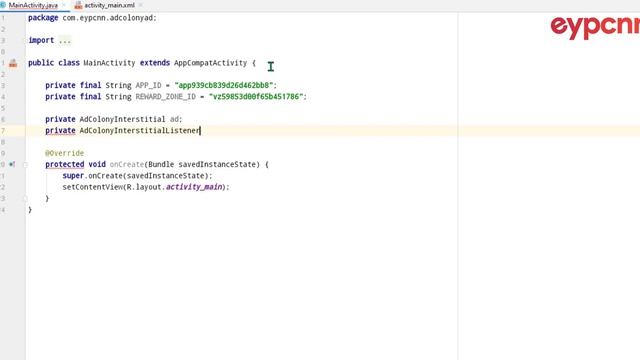Click the 'import' keyword
640x360 pixels.
coord(41,40)
